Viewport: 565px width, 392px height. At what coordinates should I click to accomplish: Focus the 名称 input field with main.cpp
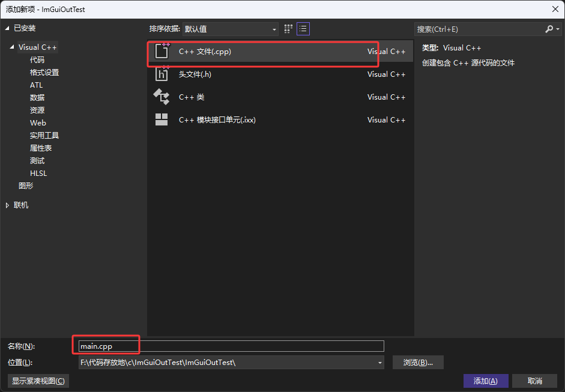coord(231,346)
